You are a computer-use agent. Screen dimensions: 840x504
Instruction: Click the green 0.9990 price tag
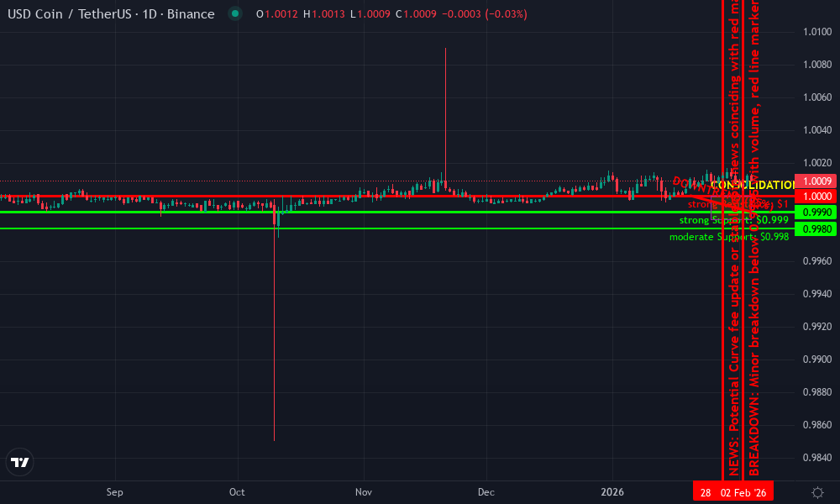pos(816,212)
